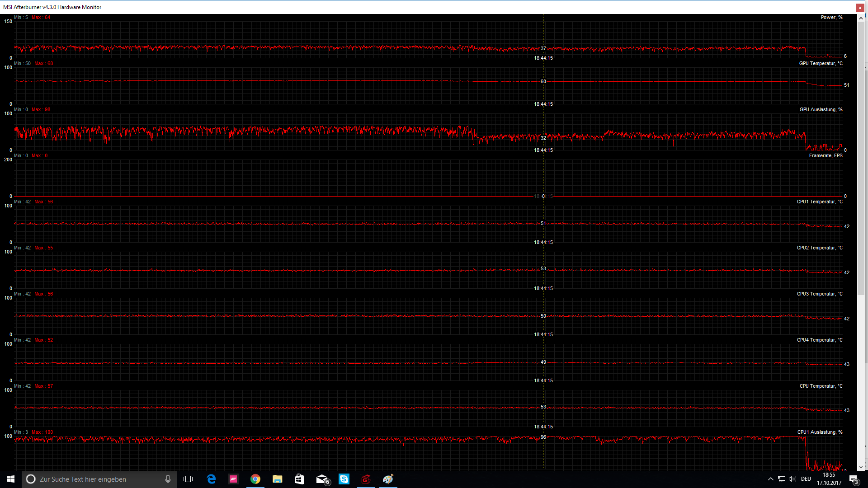Open the Forza game taskbar icon
The width and height of the screenshot is (868, 488).
tap(233, 479)
